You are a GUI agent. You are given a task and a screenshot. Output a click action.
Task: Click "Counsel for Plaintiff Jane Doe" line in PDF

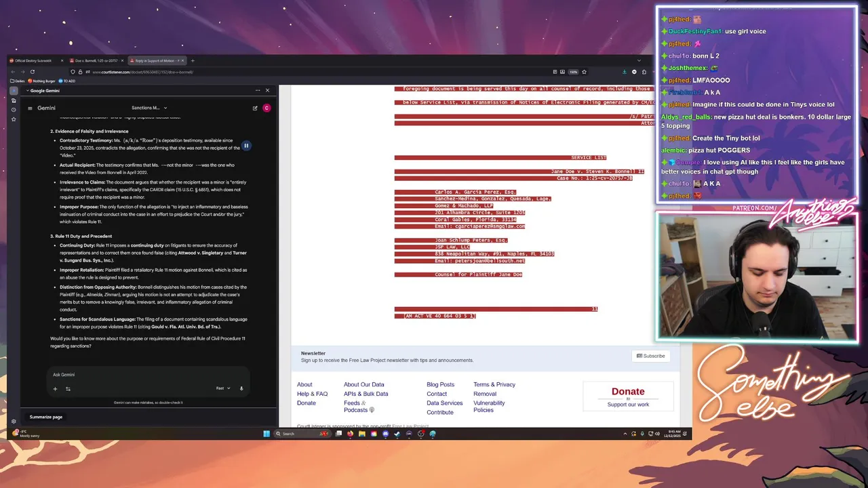click(x=479, y=274)
